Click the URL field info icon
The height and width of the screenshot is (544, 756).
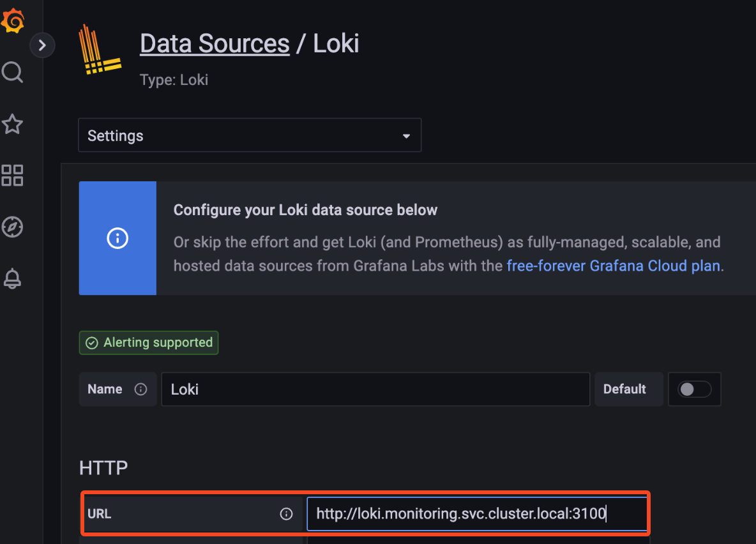[x=287, y=514]
